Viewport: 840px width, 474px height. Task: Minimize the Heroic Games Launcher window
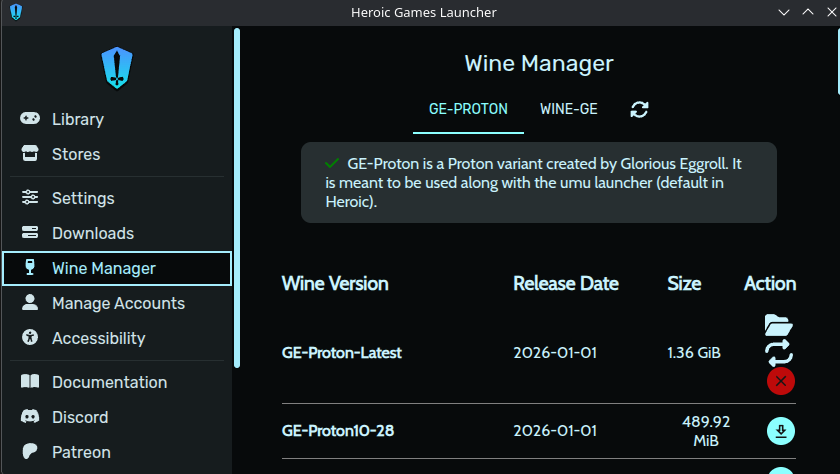point(784,12)
